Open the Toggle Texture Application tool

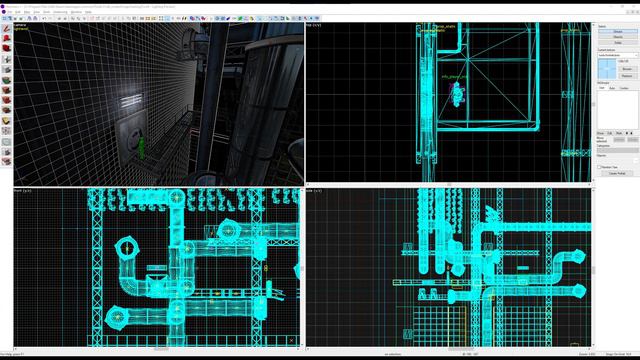(6, 80)
